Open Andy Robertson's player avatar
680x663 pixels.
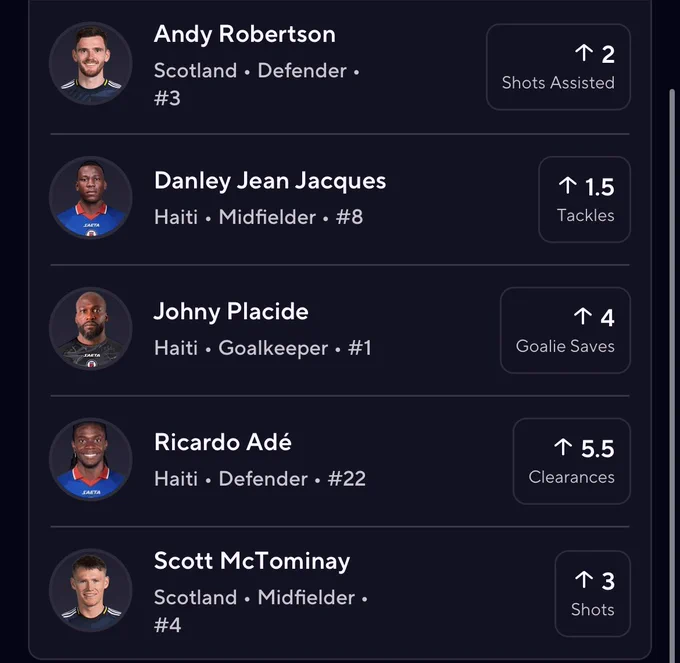tap(91, 64)
